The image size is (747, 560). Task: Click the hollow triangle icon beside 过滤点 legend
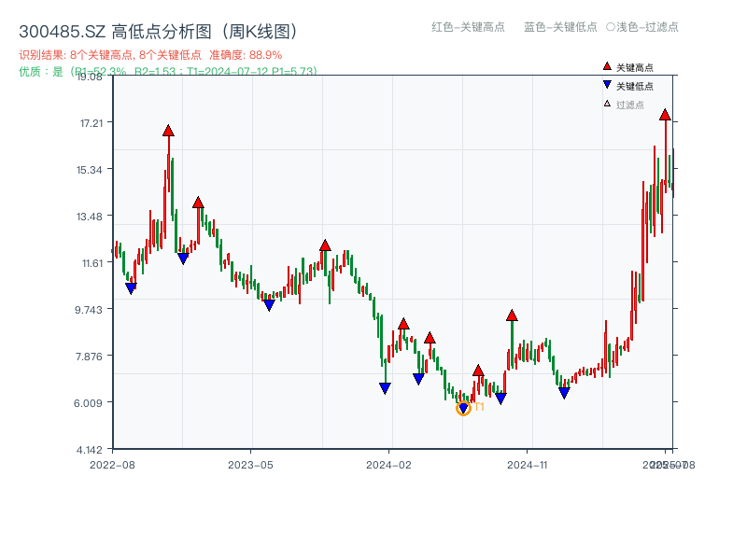[606, 103]
